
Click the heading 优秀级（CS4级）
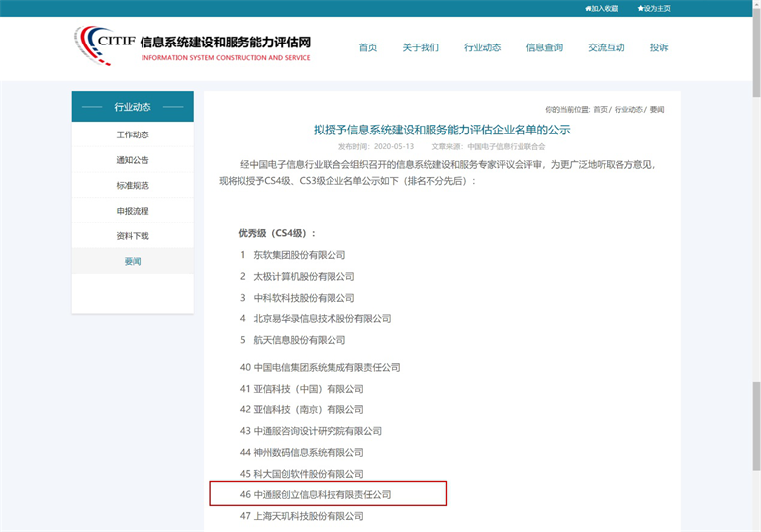click(277, 233)
